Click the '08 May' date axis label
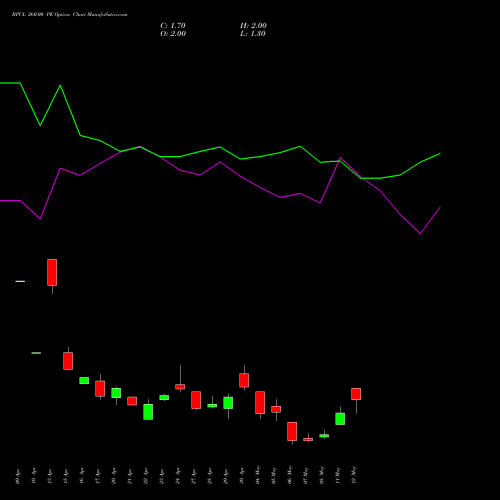 pyautogui.click(x=322, y=475)
